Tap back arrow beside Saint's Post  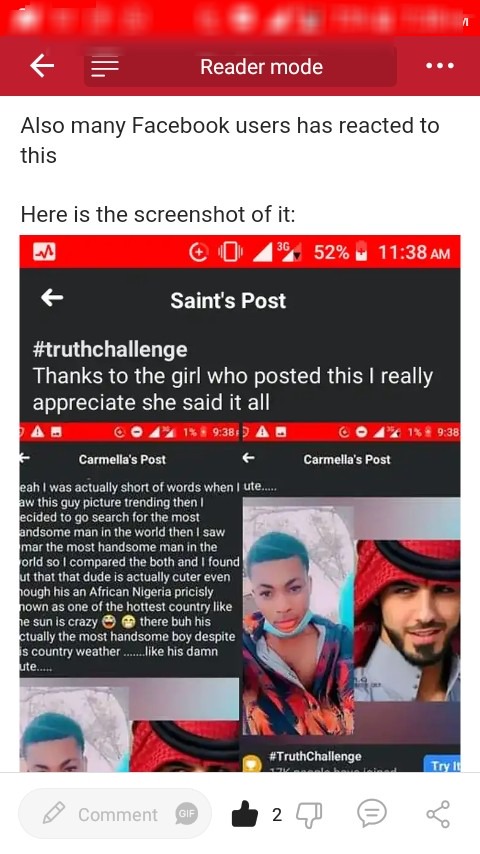point(52,297)
